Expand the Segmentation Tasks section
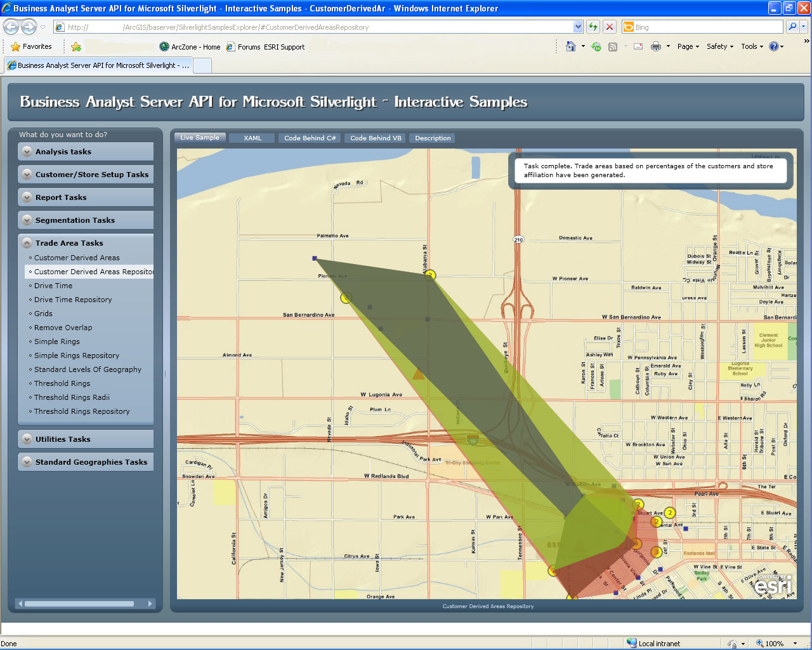 [86, 220]
